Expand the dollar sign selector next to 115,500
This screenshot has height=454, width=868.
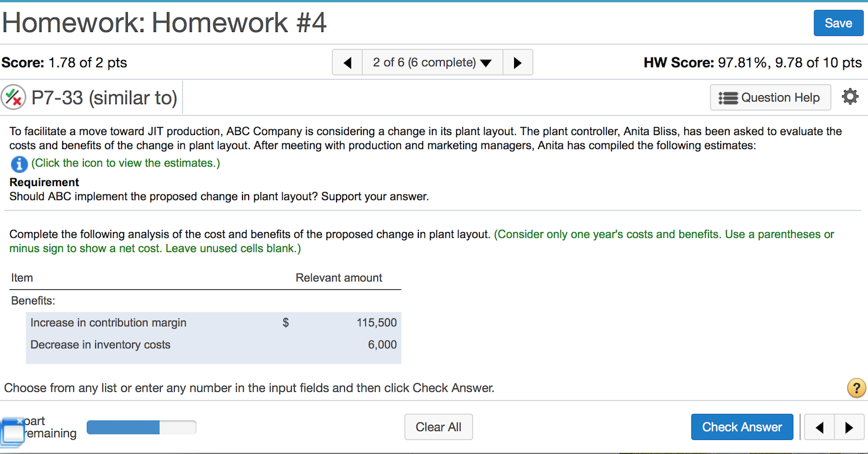(285, 322)
